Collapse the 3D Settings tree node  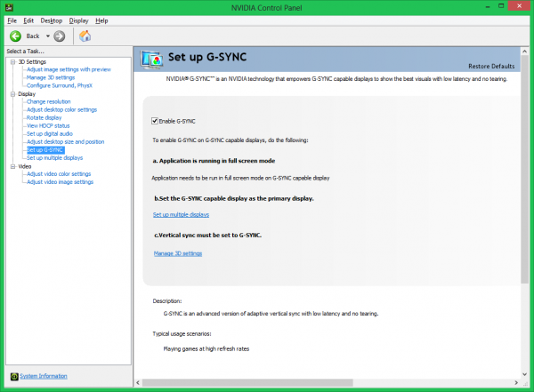[x=13, y=62]
